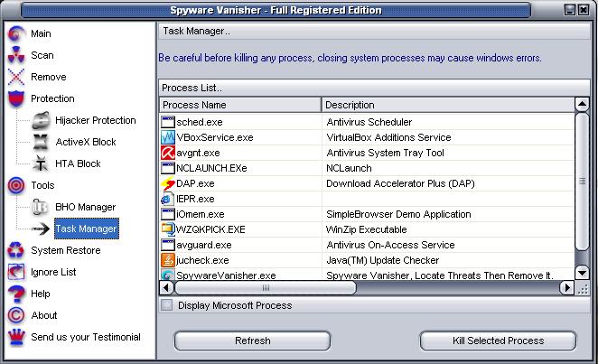598x364 pixels.
Task: Open Hijacker Protection settings
Action: 96,120
